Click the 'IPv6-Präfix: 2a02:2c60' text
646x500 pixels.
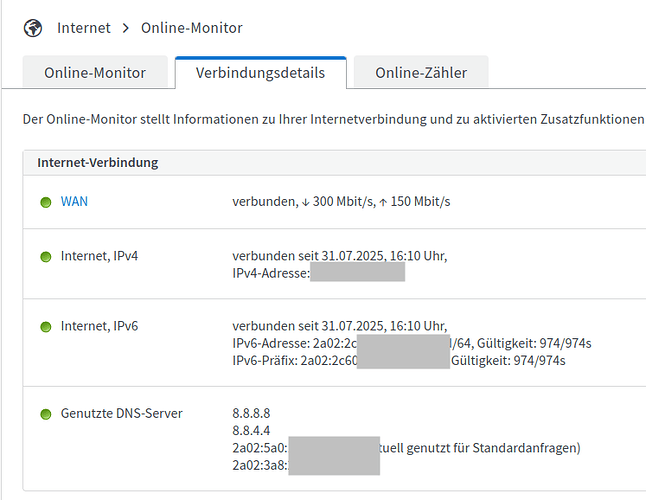295,360
